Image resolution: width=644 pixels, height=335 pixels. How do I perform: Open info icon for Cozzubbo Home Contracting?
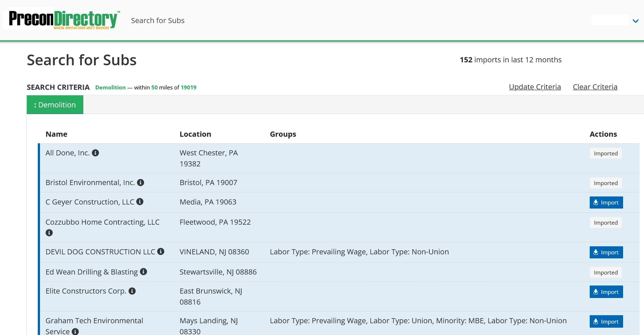[x=49, y=233]
